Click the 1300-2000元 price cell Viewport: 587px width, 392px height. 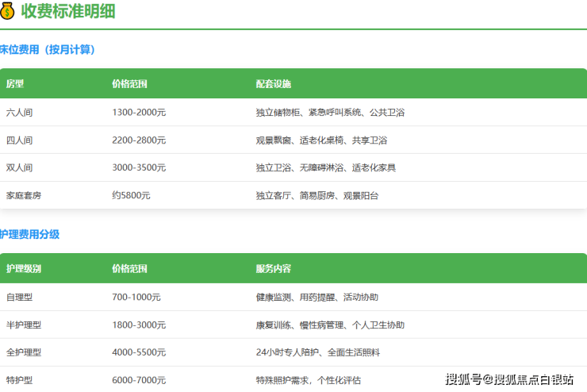click(139, 113)
